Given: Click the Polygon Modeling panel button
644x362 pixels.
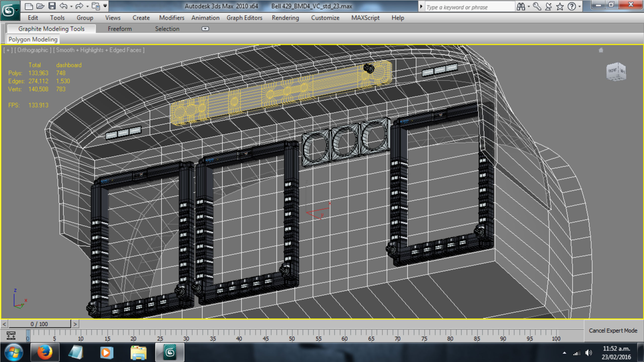Looking at the screenshot, I should pos(33,39).
